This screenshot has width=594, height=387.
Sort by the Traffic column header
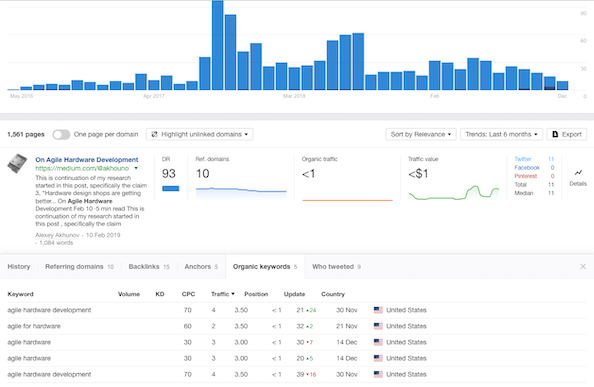click(x=223, y=294)
